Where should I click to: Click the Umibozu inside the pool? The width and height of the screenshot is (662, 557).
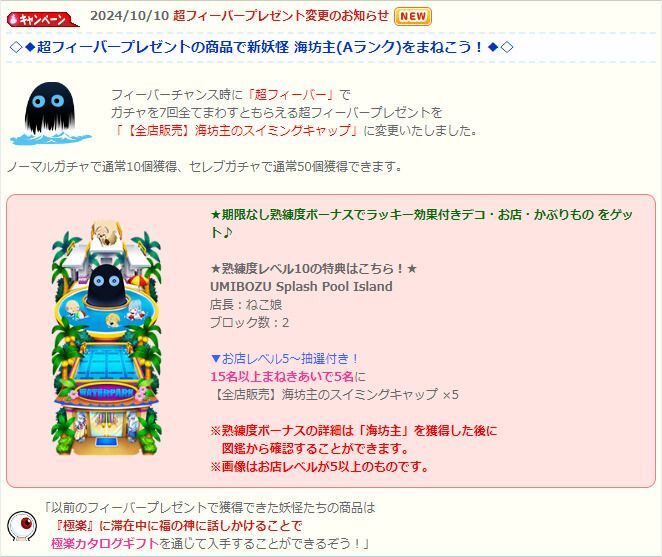pyautogui.click(x=107, y=285)
